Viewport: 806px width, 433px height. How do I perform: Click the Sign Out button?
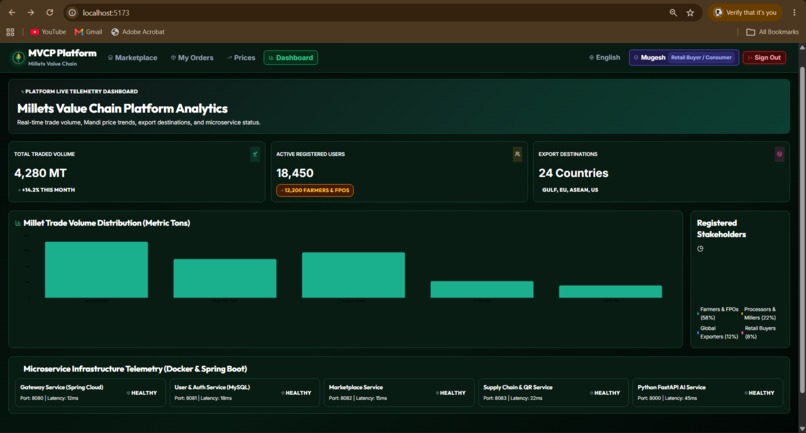(x=764, y=58)
